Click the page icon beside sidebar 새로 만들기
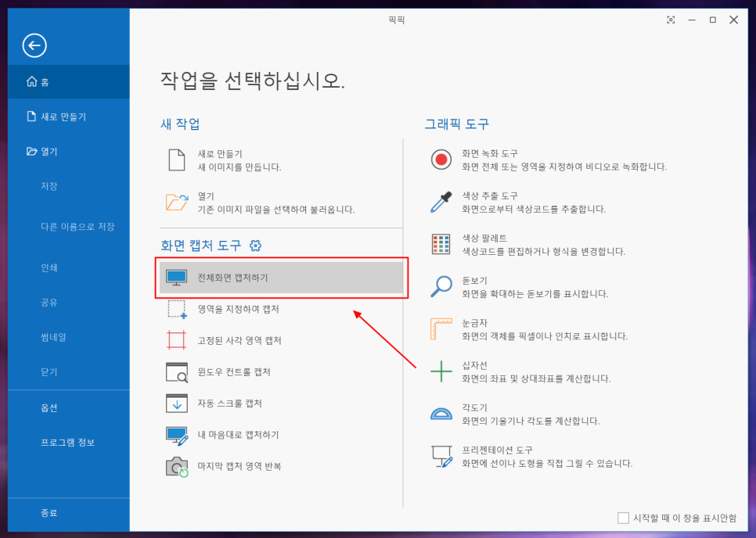The image size is (756, 538). tap(32, 116)
